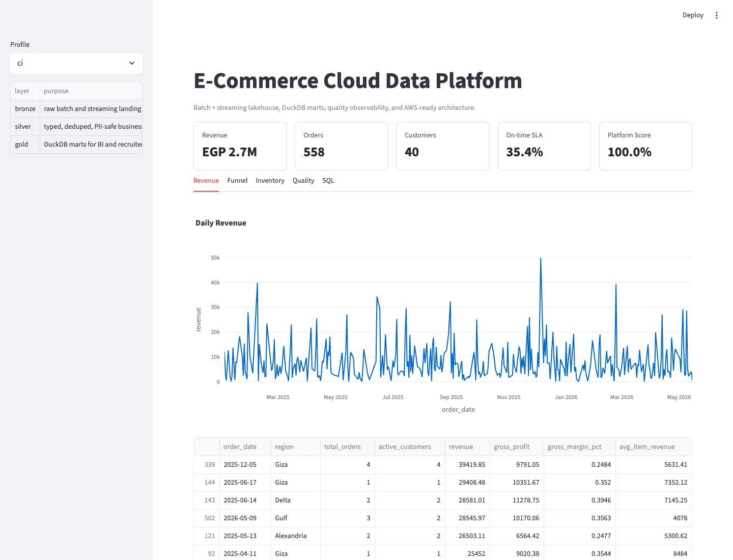Click 'DuckDB marts for BI' purpose cell
Viewport: 733px width, 560px height.
coord(91,145)
